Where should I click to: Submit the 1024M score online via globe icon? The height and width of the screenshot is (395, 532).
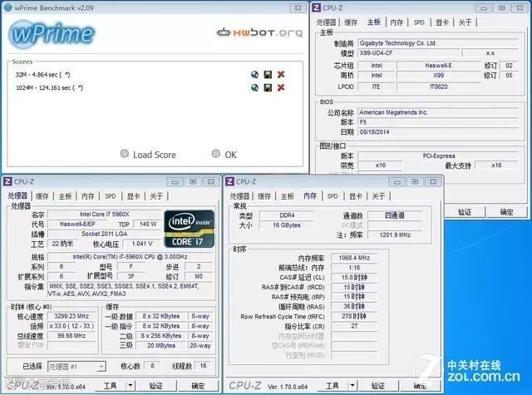coord(254,87)
